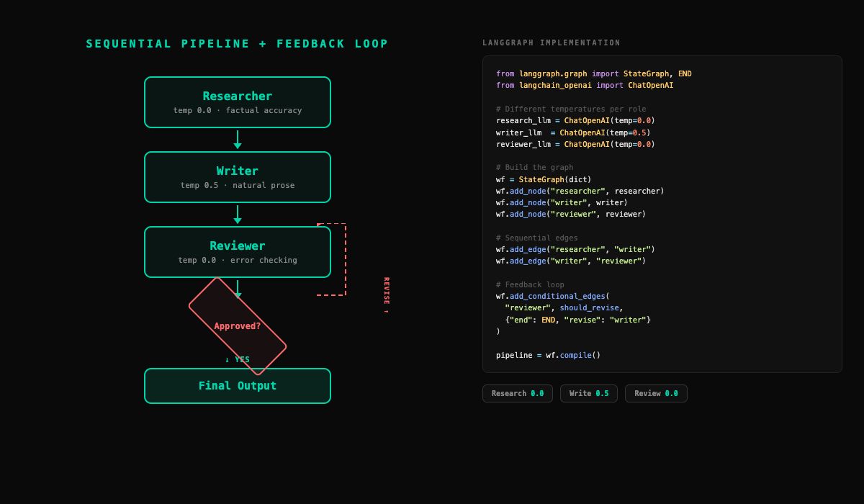This screenshot has height=504, width=864.
Task: Click the Researcher node box
Action: 238,102
